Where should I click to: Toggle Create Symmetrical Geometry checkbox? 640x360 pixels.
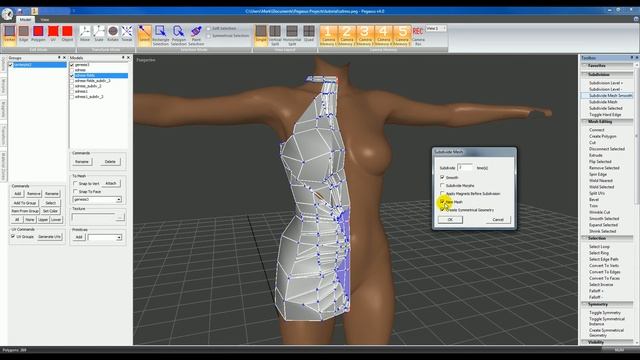point(442,209)
